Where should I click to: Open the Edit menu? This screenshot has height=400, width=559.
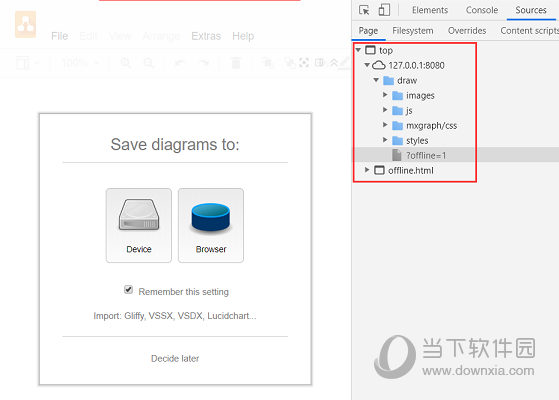coord(88,36)
